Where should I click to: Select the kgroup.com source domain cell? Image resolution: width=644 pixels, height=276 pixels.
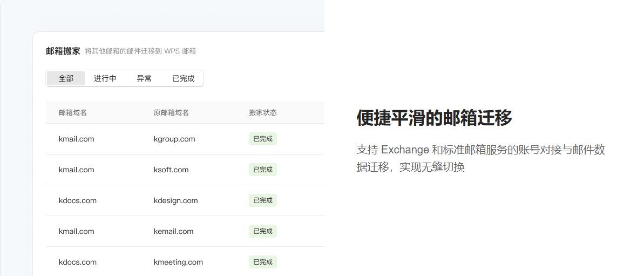(174, 139)
